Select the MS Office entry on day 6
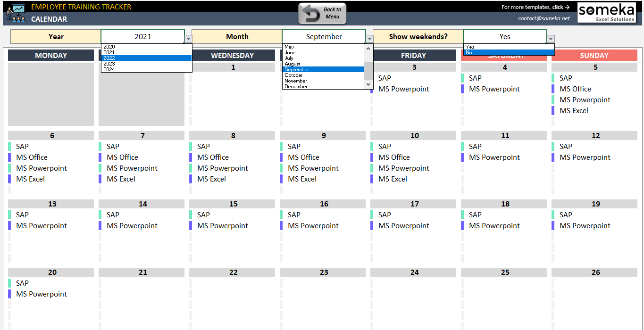This screenshot has width=644, height=330. 32,157
